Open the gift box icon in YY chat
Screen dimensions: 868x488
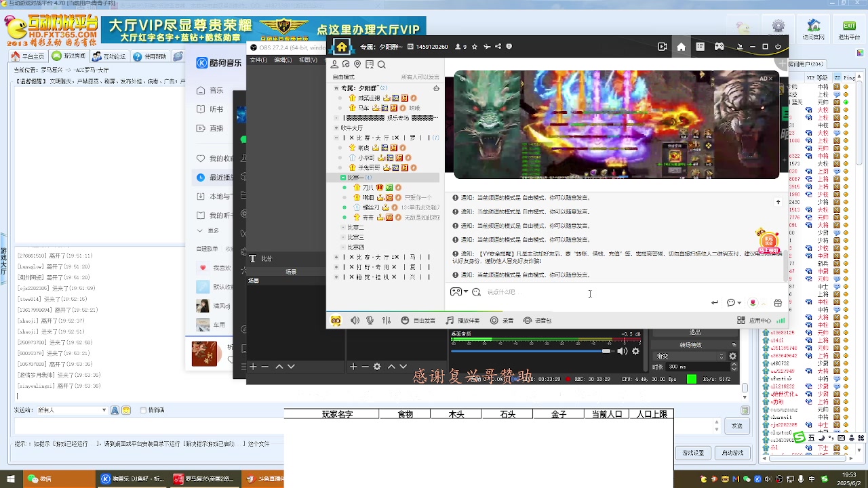pos(778,303)
